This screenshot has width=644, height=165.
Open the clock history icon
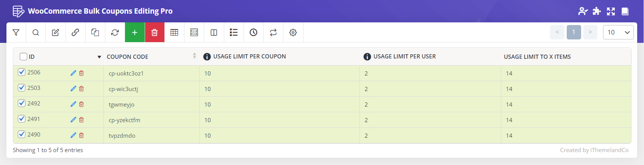[253, 33]
